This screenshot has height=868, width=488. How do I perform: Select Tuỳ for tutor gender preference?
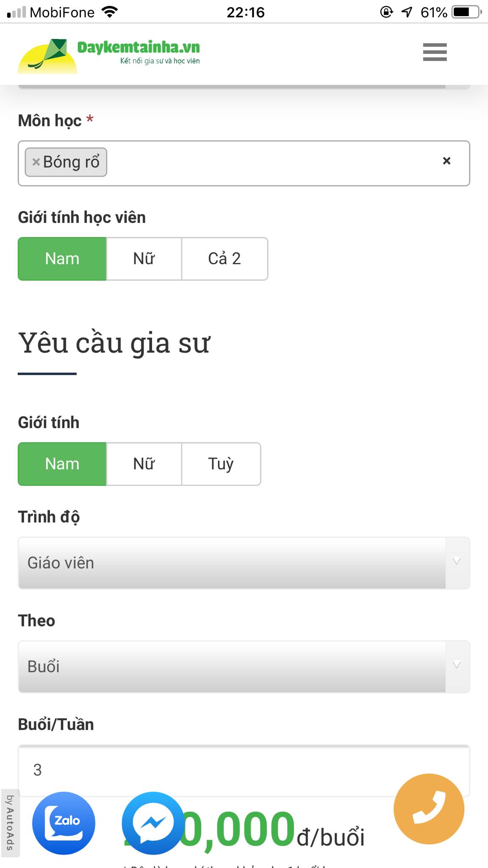coord(221,464)
